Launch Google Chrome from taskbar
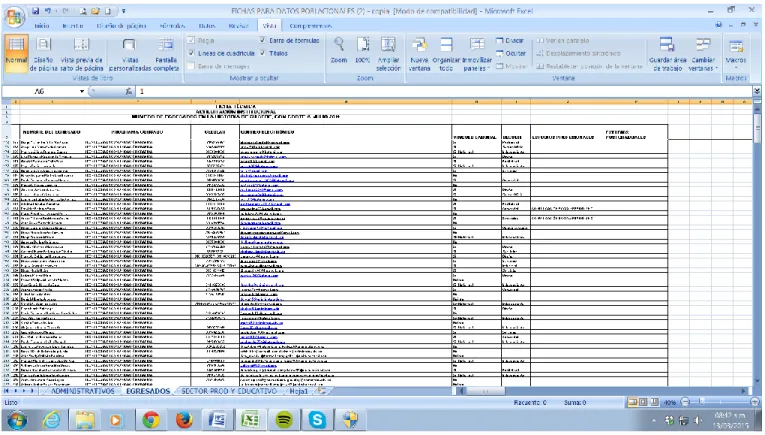Image resolution: width=765 pixels, height=435 pixels. [x=151, y=420]
